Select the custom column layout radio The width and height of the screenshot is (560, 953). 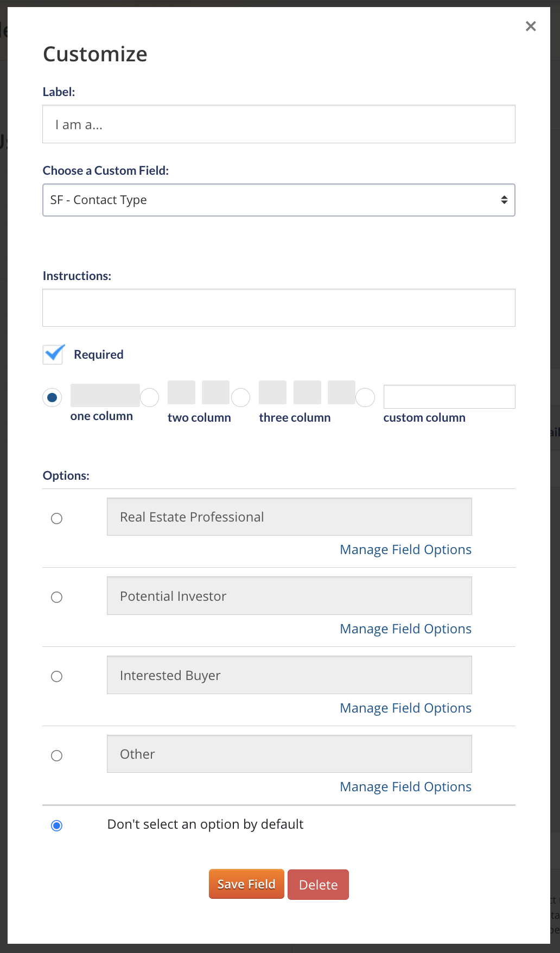[x=365, y=398]
